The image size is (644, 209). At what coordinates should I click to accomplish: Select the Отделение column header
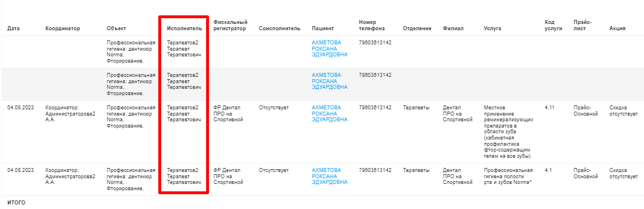tap(417, 28)
